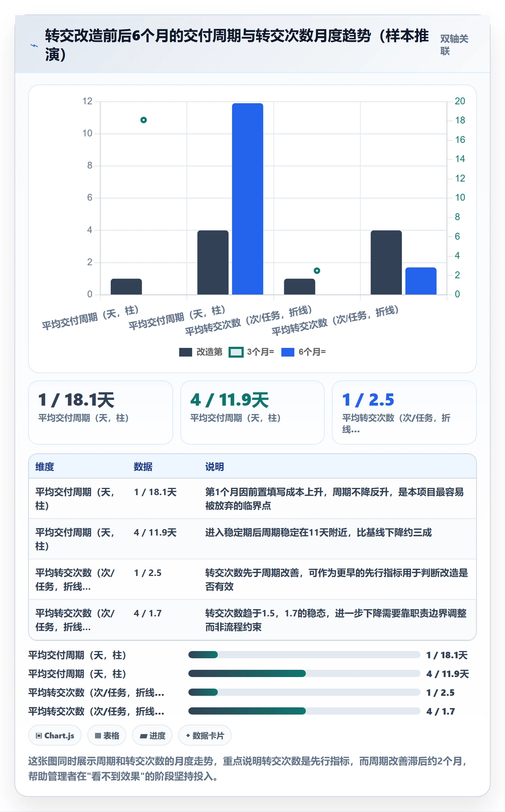Select the 进度 tag chip
Image resolution: width=505 pixels, height=812 pixels.
point(152,735)
